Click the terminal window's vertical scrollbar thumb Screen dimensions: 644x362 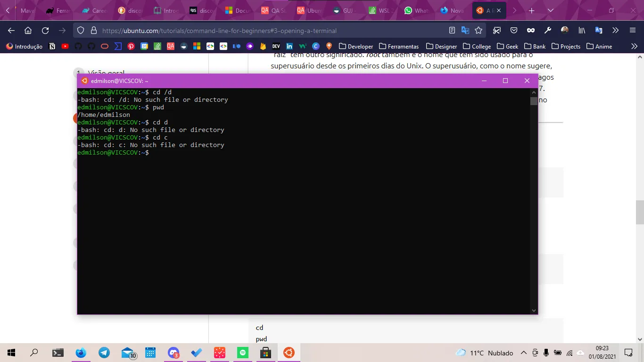coord(534,100)
